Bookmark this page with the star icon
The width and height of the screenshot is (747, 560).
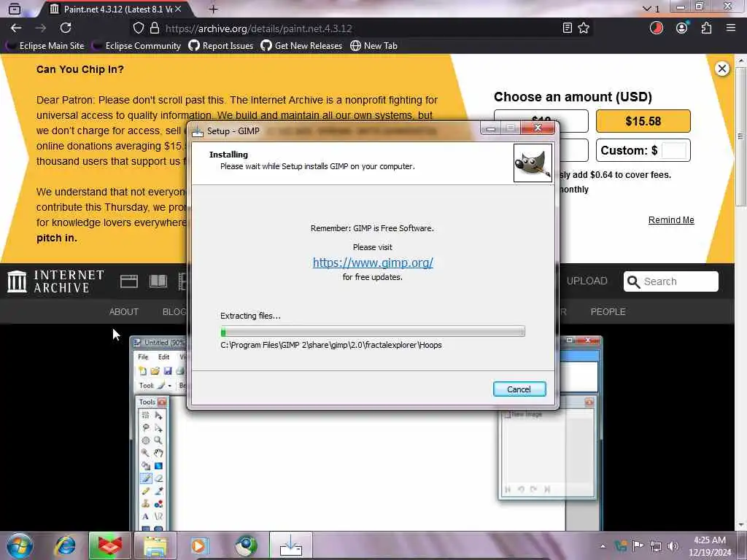point(584,28)
